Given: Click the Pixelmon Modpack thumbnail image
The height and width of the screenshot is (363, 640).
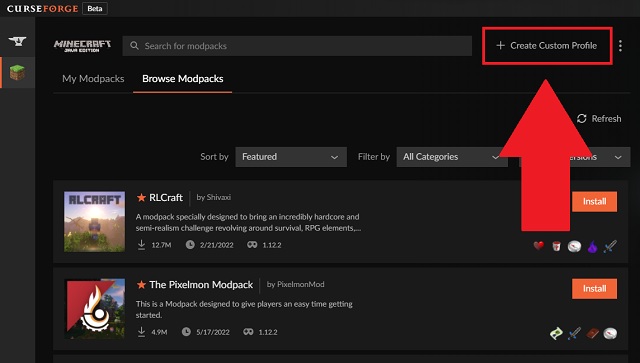Looking at the screenshot, I should [x=95, y=309].
